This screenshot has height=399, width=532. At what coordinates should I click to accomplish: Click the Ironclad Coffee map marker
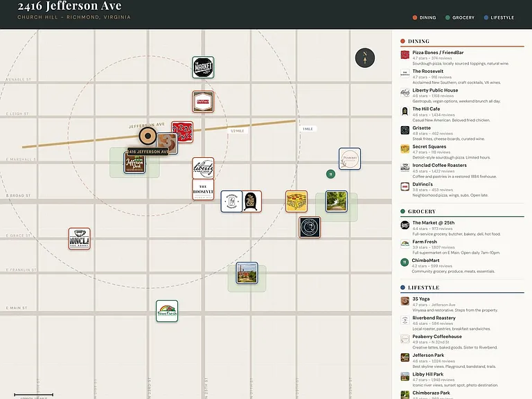[x=79, y=239]
